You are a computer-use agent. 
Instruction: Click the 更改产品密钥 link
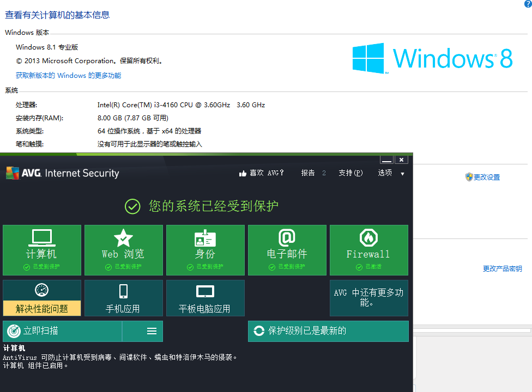coord(503,268)
